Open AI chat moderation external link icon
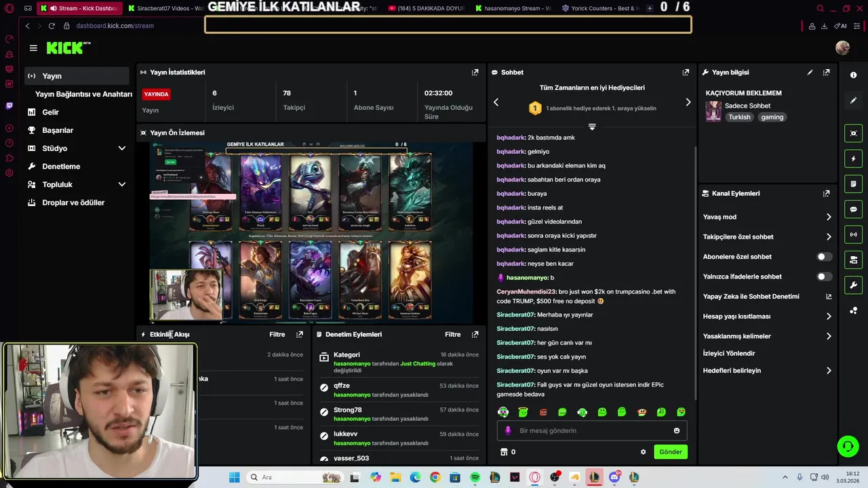This screenshot has width=868, height=488. (x=828, y=297)
